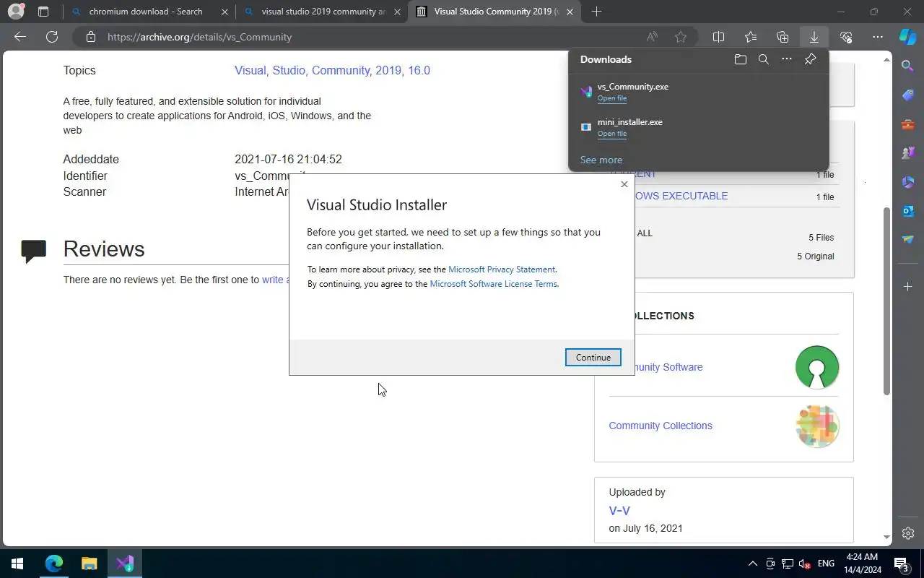This screenshot has height=578, width=924.
Task: Add page to favorites star icon
Action: tap(680, 37)
